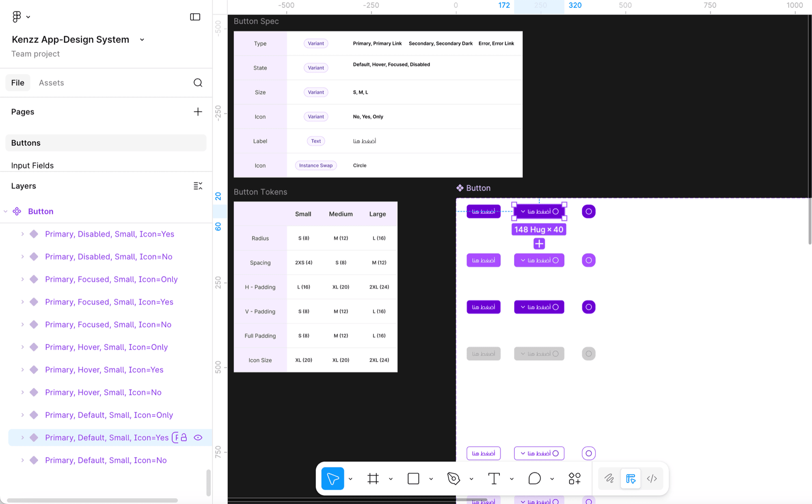
Task: Select the top dark-purple icon-only circle button
Action: pos(589,211)
